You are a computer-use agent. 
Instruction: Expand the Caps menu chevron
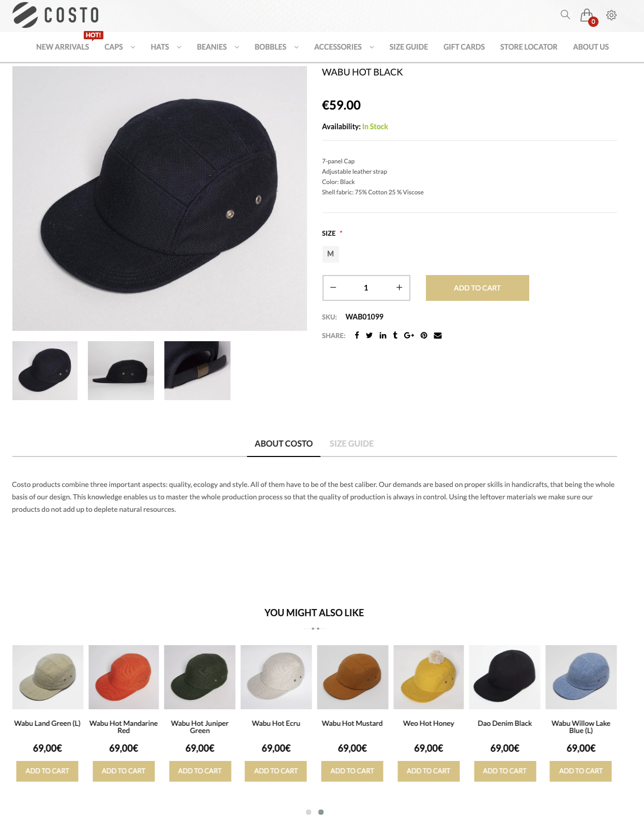(133, 47)
